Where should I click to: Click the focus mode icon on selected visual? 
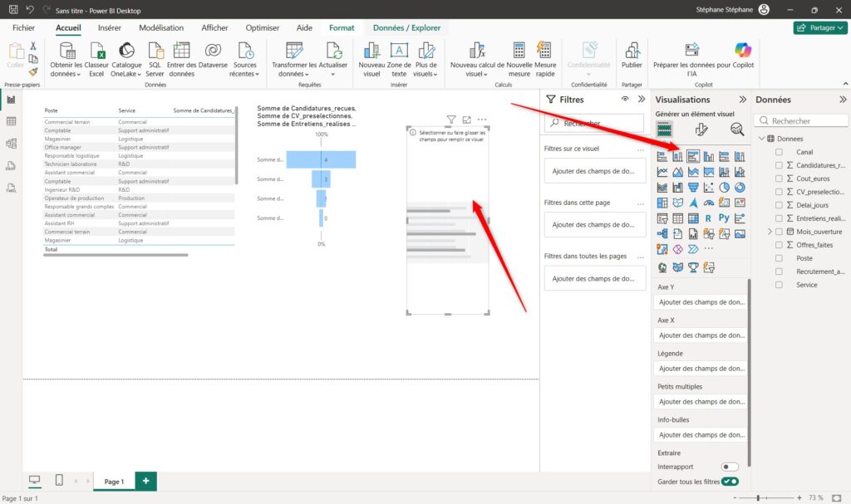[x=467, y=120]
